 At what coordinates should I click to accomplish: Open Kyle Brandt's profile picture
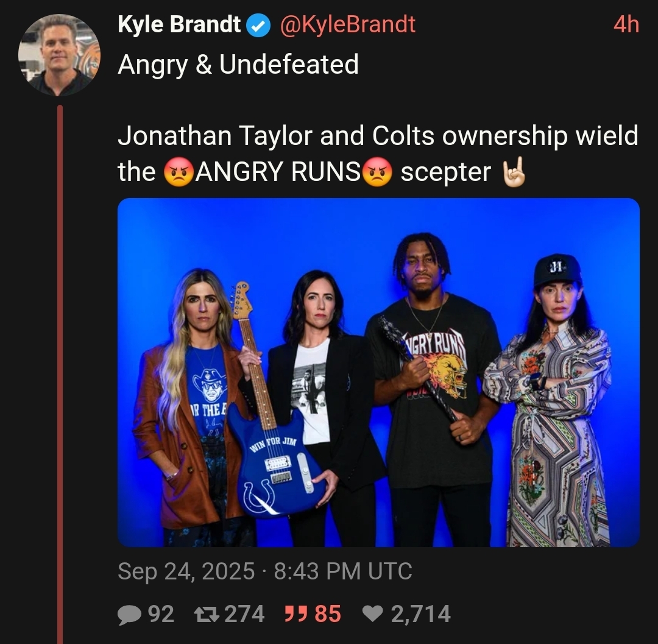(59, 55)
